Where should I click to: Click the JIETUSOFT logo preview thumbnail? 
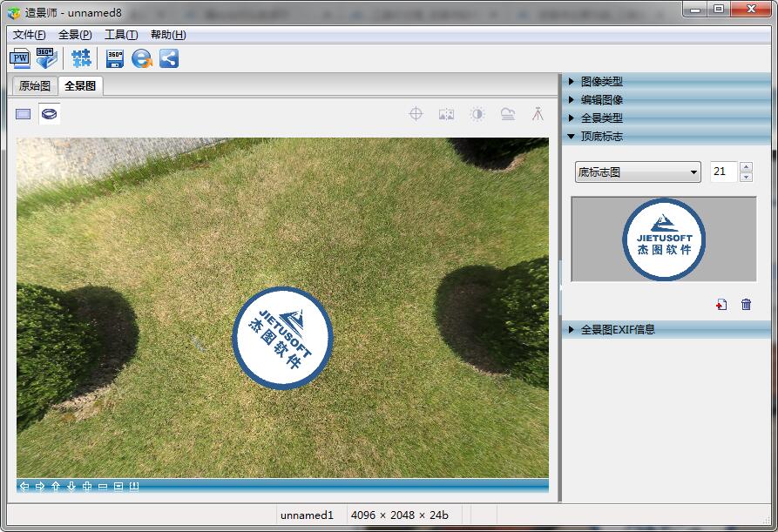click(664, 239)
